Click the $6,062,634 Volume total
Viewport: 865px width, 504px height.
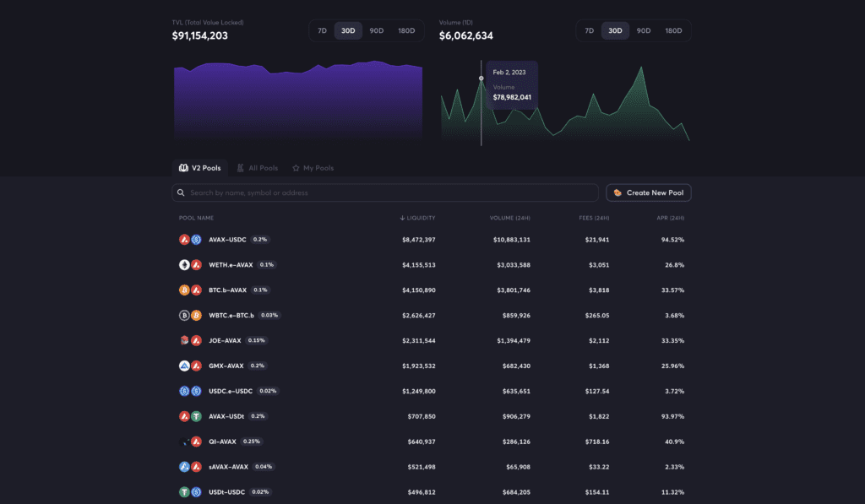[466, 35]
